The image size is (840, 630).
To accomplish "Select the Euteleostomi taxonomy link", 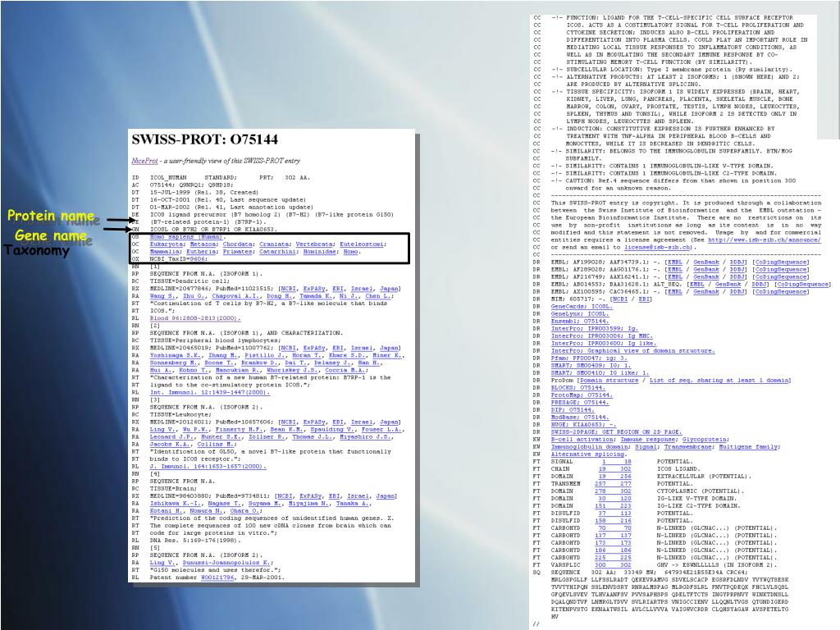I will coord(362,244).
